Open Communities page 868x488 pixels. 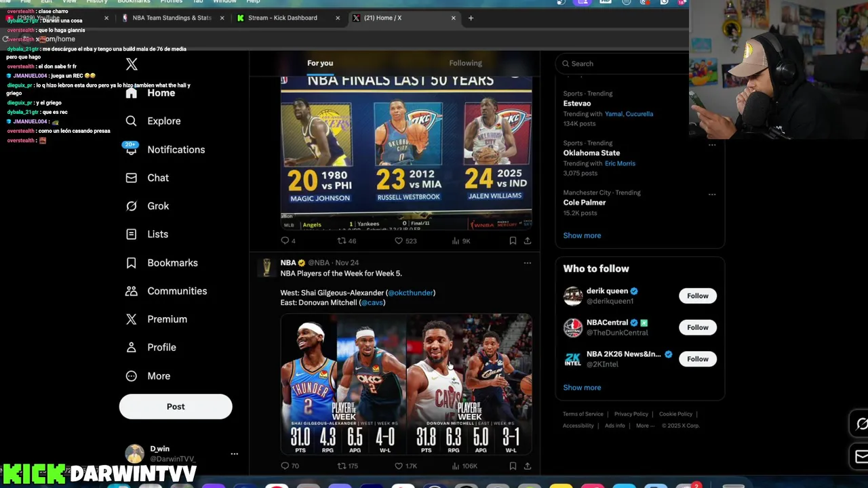166,291
